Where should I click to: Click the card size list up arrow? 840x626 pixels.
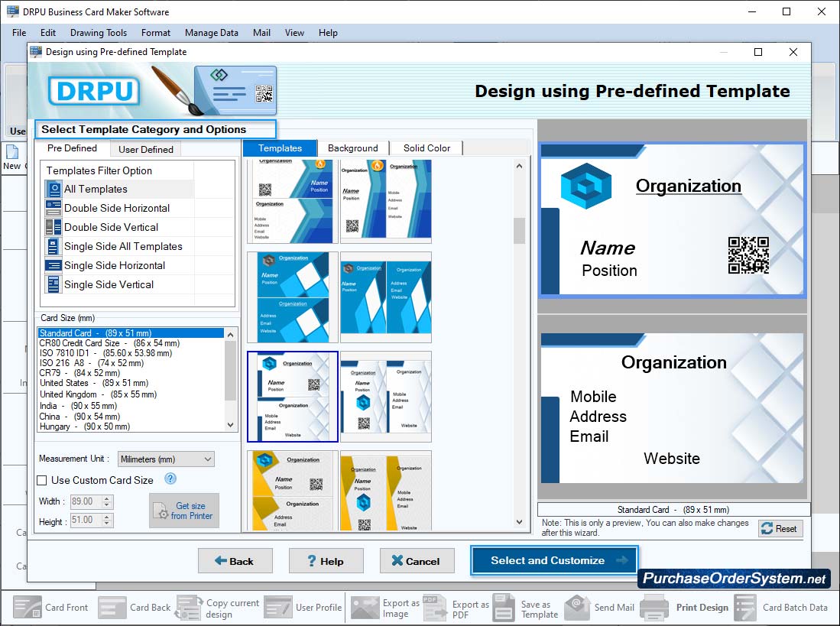(230, 335)
